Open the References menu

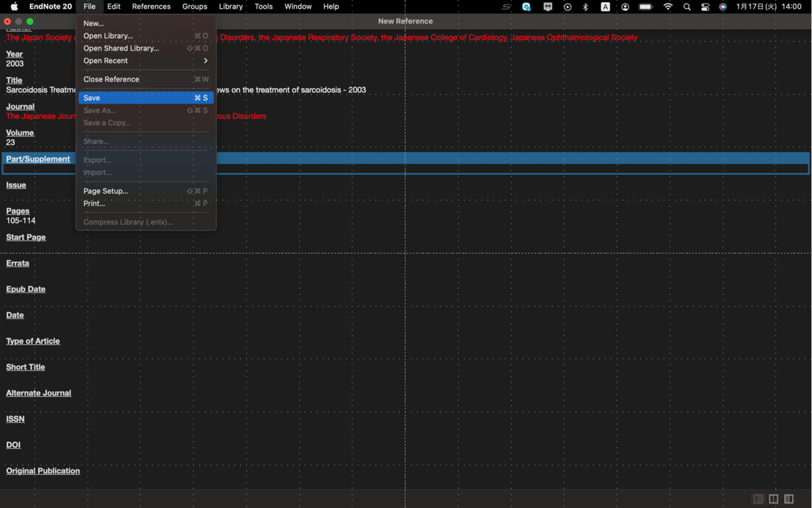pos(152,7)
